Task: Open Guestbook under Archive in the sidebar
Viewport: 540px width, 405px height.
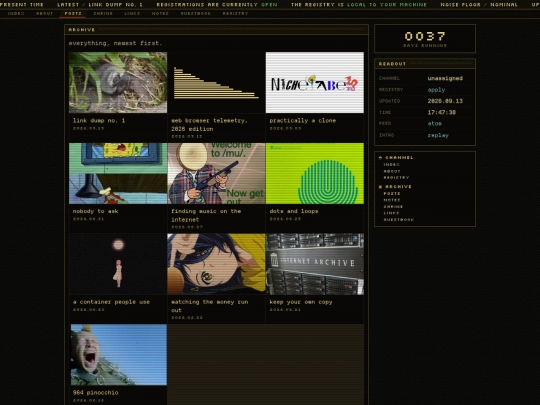Action: 399,220
